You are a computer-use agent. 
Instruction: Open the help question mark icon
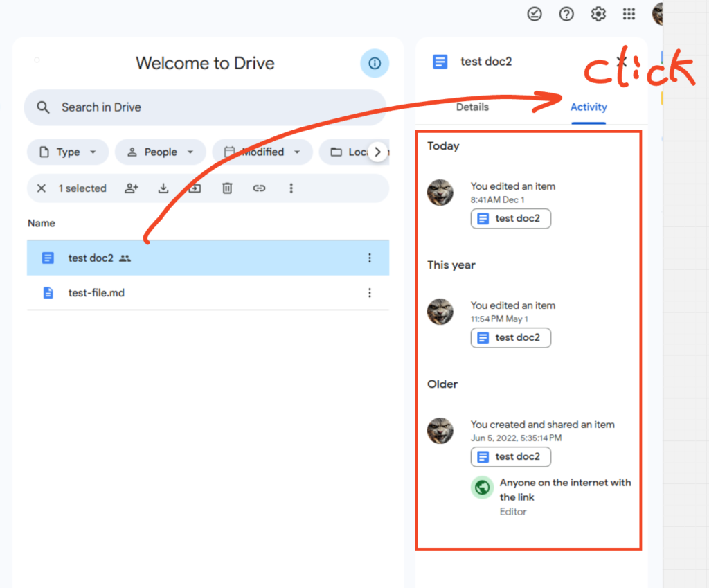pyautogui.click(x=566, y=14)
